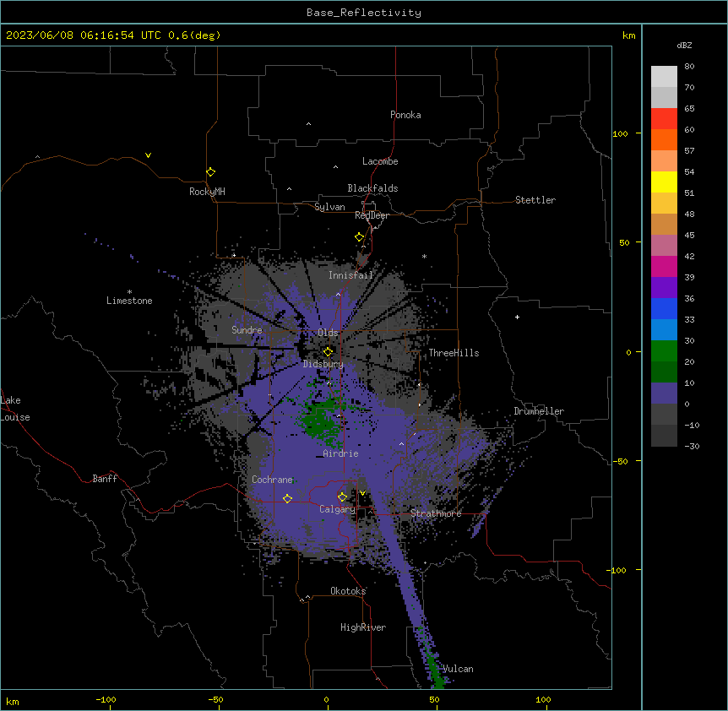
Task: Click the yellow diamond marker south of RedDeer
Action: pyautogui.click(x=359, y=237)
